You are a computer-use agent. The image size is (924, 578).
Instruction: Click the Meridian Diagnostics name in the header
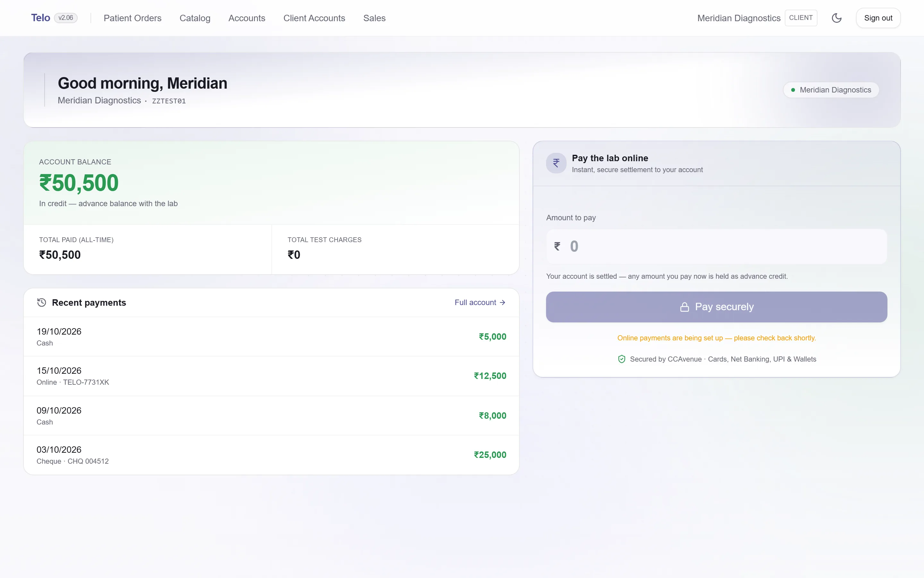739,18
